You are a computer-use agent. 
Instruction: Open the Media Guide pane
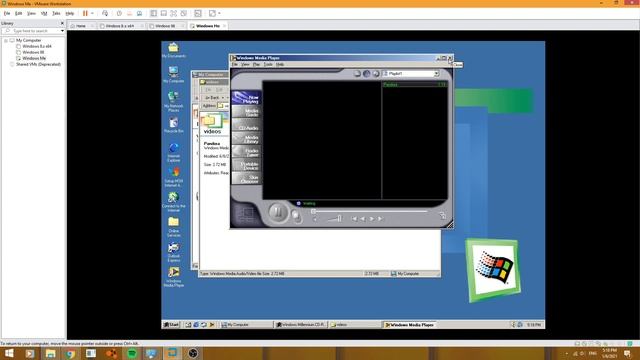click(247, 112)
